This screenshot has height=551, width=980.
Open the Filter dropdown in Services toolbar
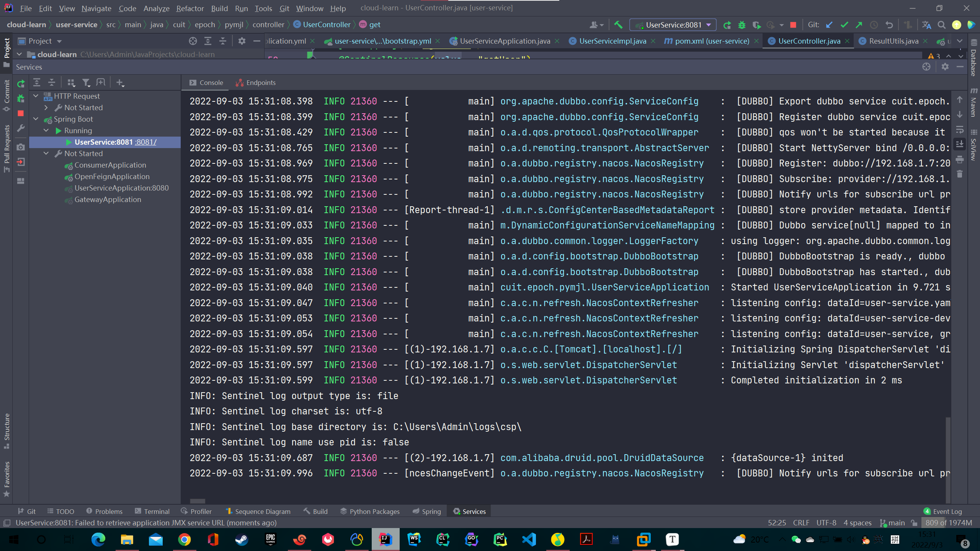pos(86,82)
